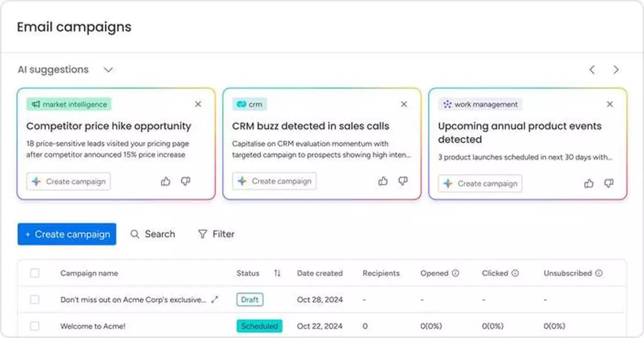Click the Search magnifier icon
Viewport: 644px width, 338px height.
click(135, 234)
